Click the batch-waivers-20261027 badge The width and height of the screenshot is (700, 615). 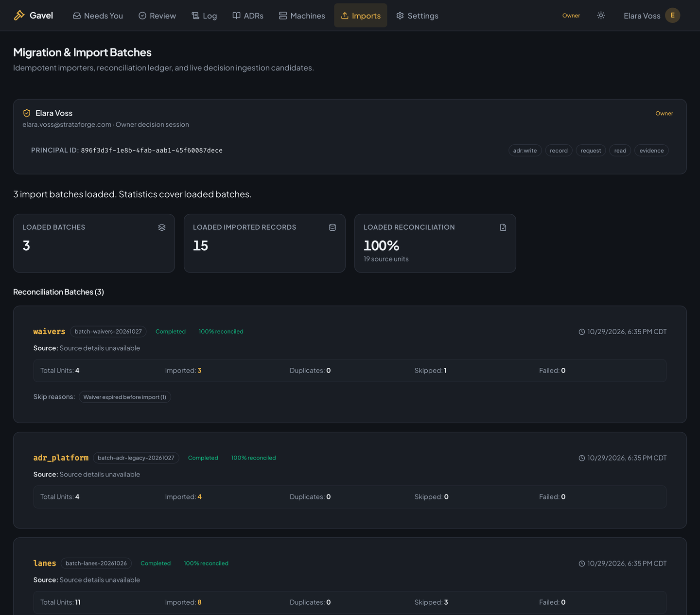click(x=108, y=331)
